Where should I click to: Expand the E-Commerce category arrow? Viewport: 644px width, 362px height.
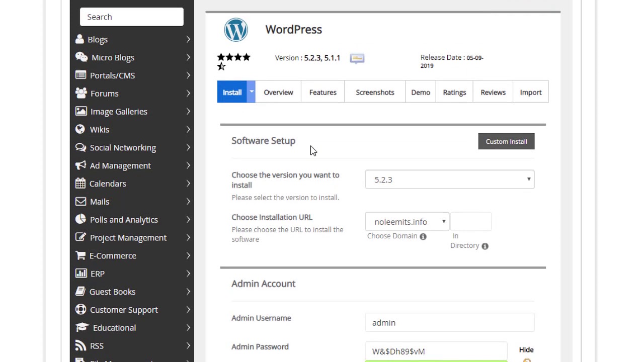tap(188, 255)
